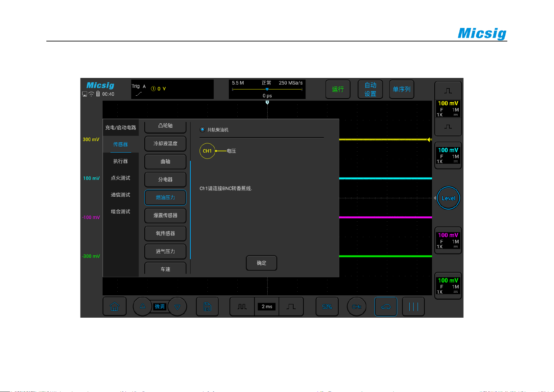Choose the 分电器 distributor option
554x392 pixels.
coord(165,180)
